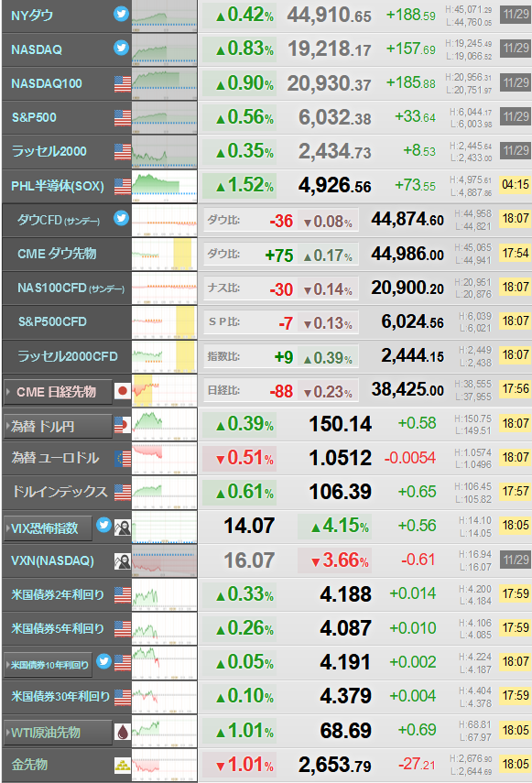532x783 pixels.
Task: Click the NASDAQ price 19,218.17
Action: point(329,49)
